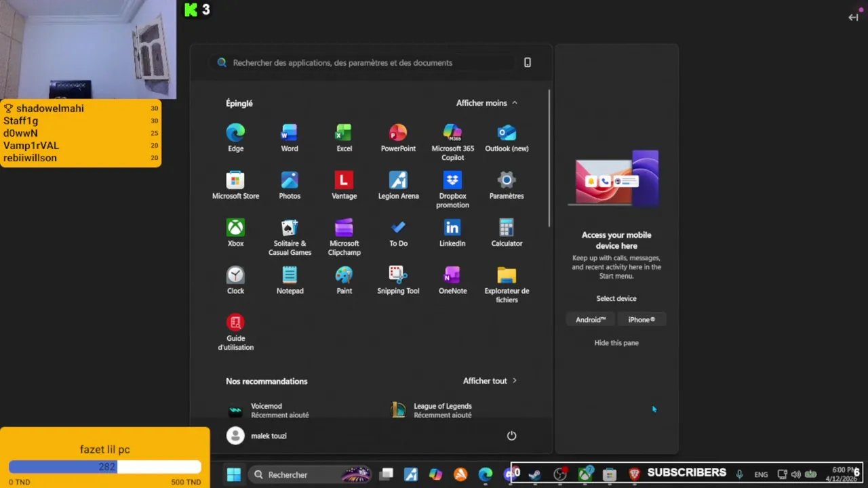868x488 pixels.
Task: Launch Word from pinned apps
Action: (290, 138)
